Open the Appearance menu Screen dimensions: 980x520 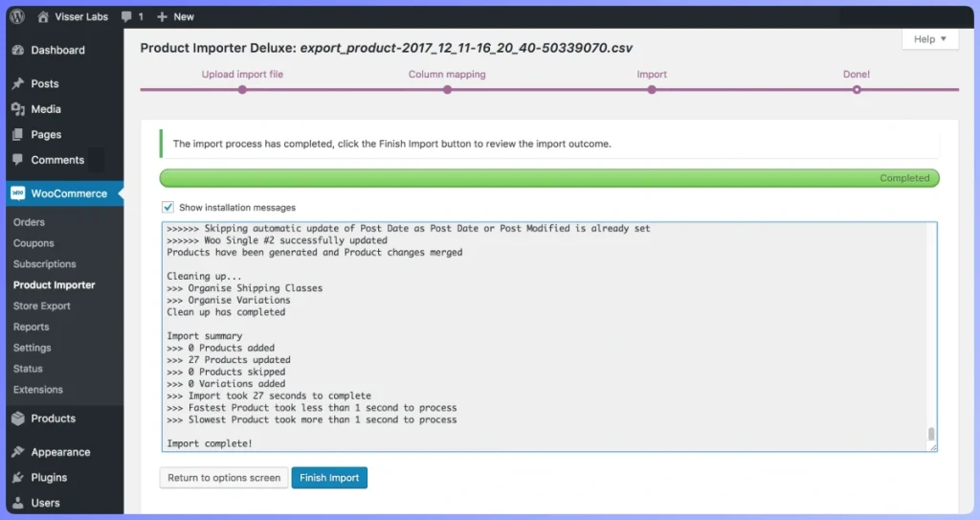60,452
